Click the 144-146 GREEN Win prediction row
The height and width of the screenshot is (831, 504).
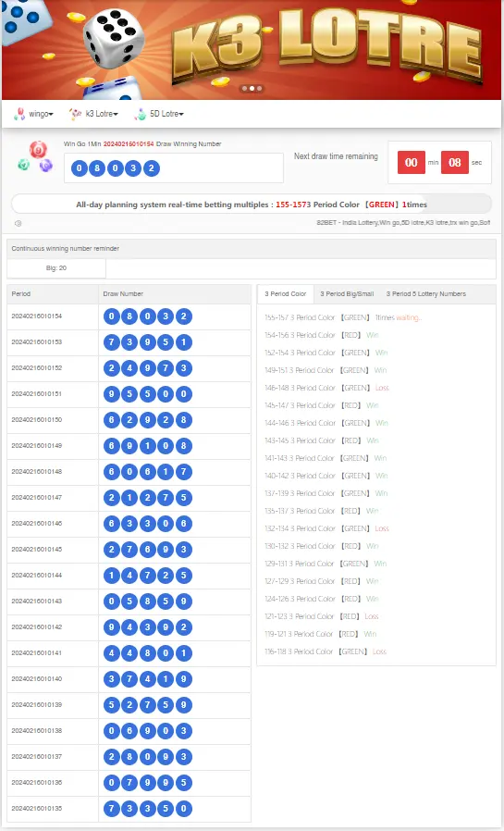click(326, 423)
